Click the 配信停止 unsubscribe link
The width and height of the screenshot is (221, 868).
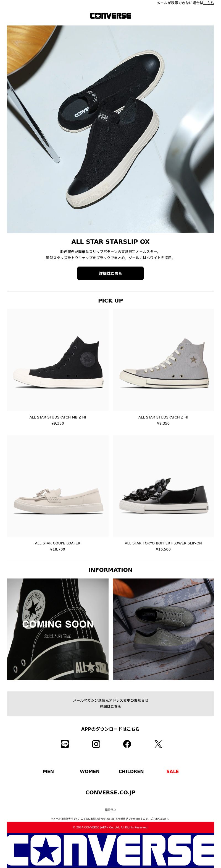[x=110, y=810]
